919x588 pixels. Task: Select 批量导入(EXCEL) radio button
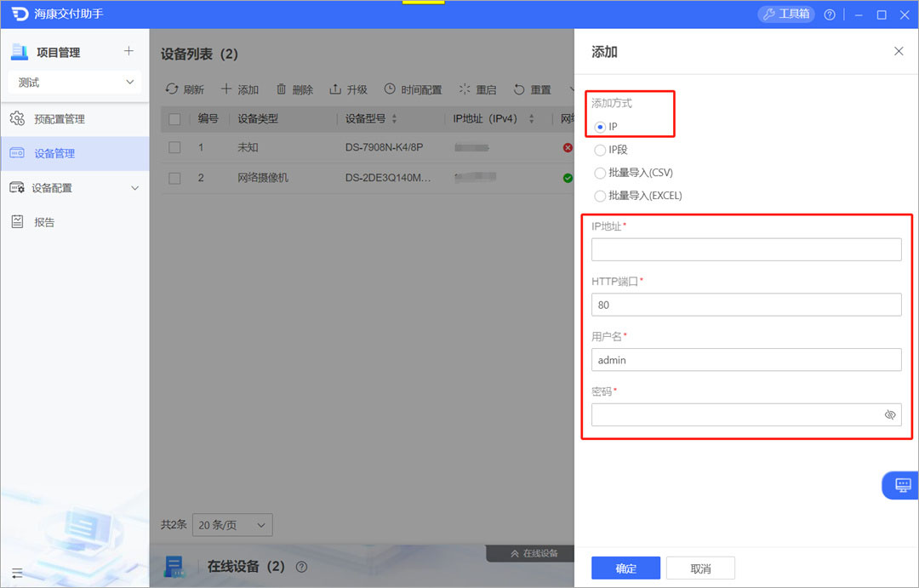600,196
